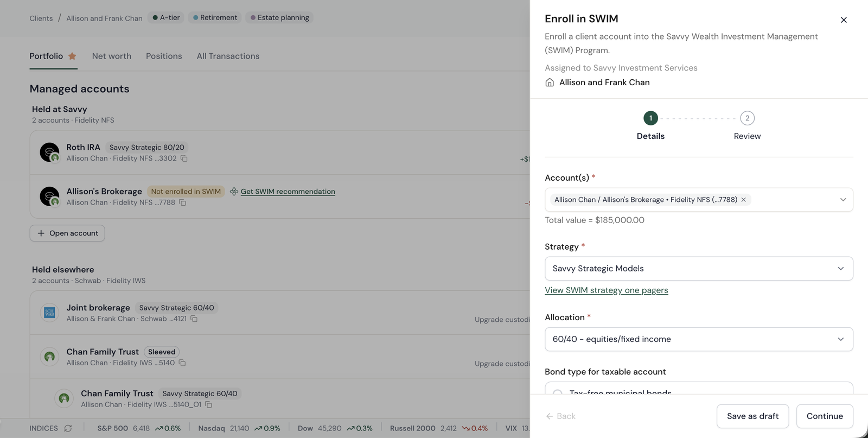The height and width of the screenshot is (438, 868).
Task: Copy sleeve account number ...5140_01
Action: tap(209, 404)
